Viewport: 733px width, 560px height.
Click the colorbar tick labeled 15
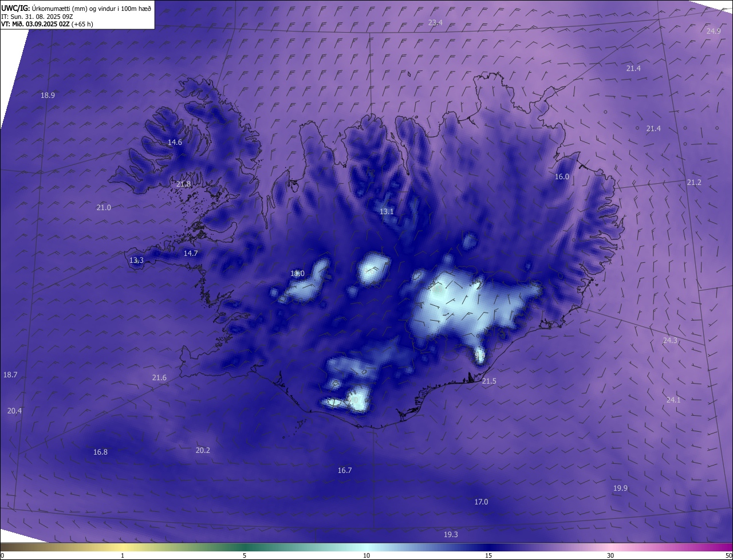click(x=488, y=555)
